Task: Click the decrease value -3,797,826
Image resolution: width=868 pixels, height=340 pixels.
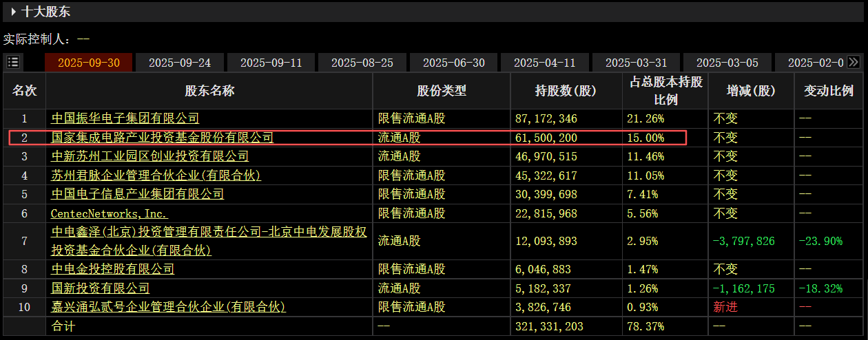Action: 744,241
